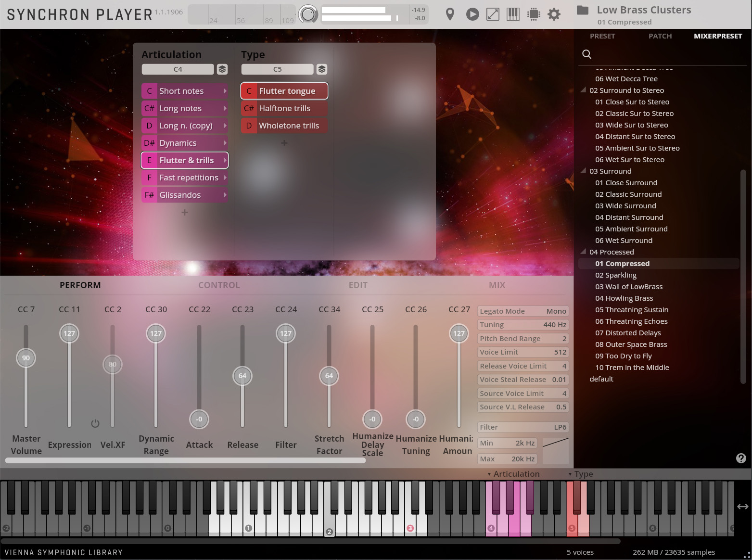
Task: Click the Stretch Factor slider handle
Action: (329, 376)
